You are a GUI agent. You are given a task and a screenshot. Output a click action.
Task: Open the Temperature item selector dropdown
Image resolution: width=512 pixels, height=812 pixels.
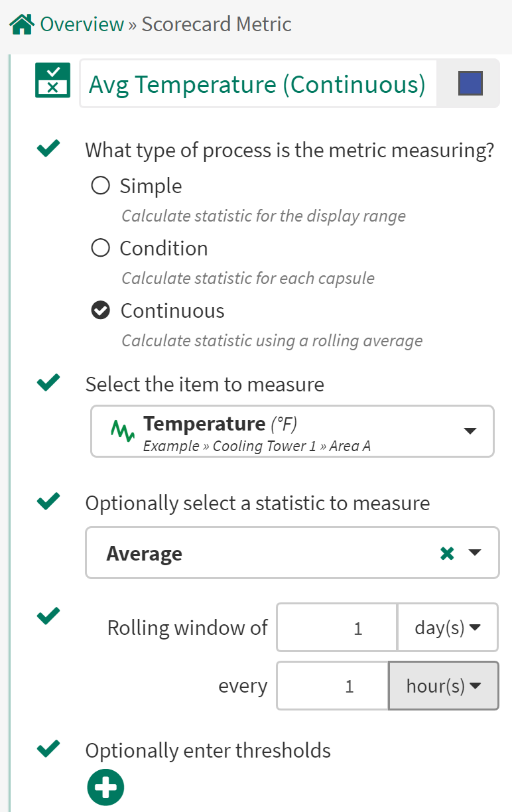[470, 431]
